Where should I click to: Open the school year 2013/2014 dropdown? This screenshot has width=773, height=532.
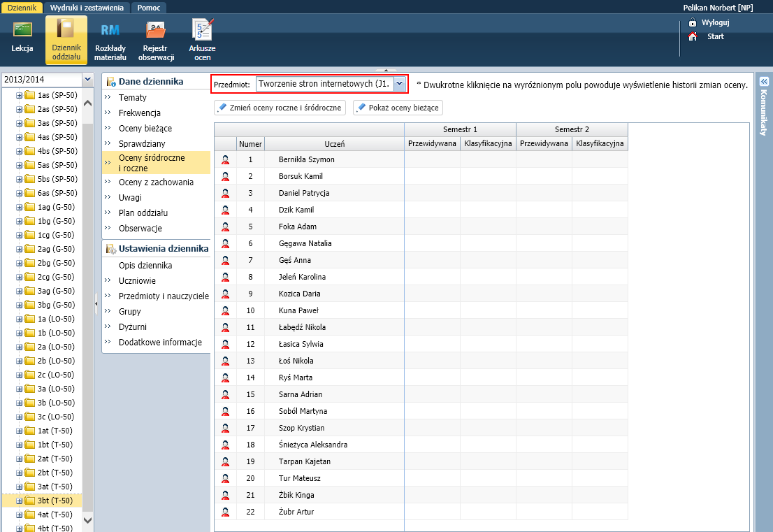coord(87,80)
